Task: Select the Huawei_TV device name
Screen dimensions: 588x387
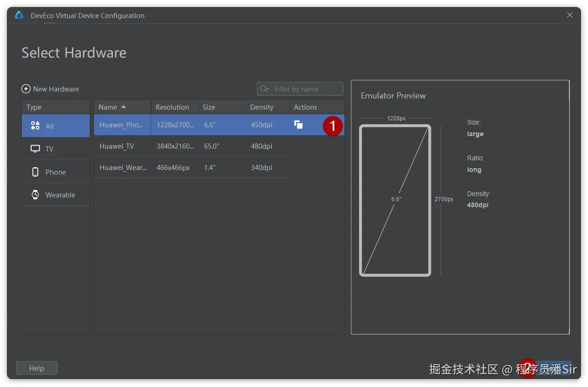Action: tap(117, 146)
